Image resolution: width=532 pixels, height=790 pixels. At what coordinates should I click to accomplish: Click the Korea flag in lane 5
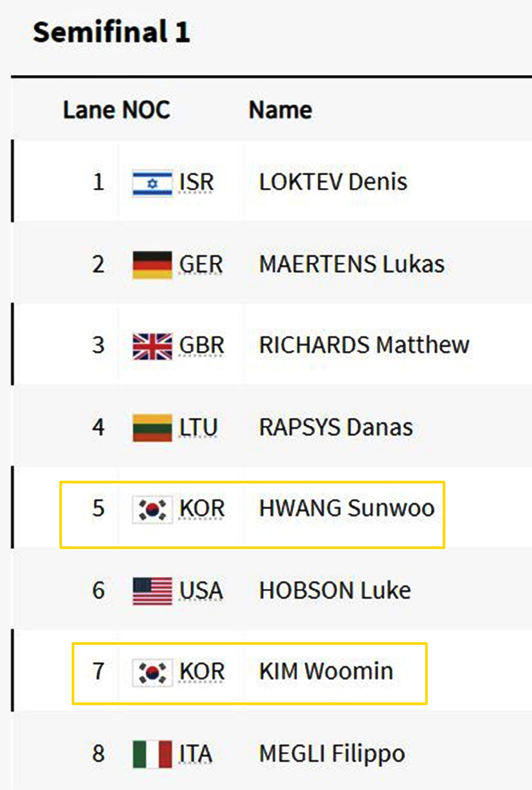(152, 509)
